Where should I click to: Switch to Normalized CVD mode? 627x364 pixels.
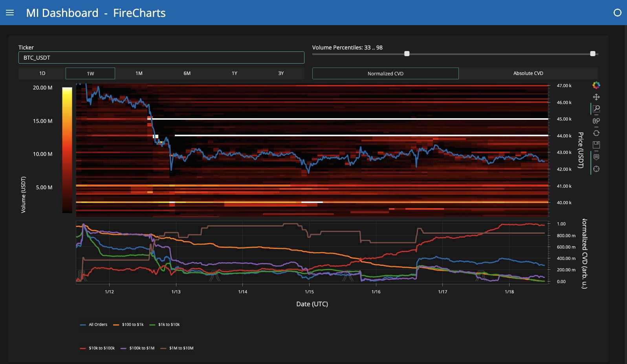[x=385, y=73]
